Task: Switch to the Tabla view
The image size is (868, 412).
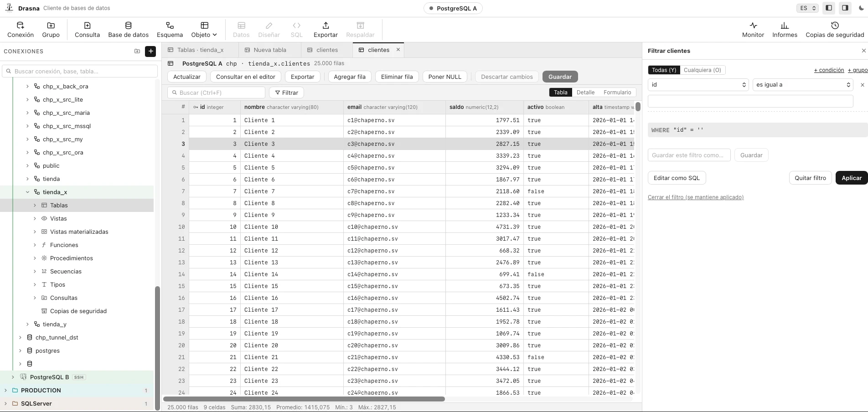Action: 560,93
